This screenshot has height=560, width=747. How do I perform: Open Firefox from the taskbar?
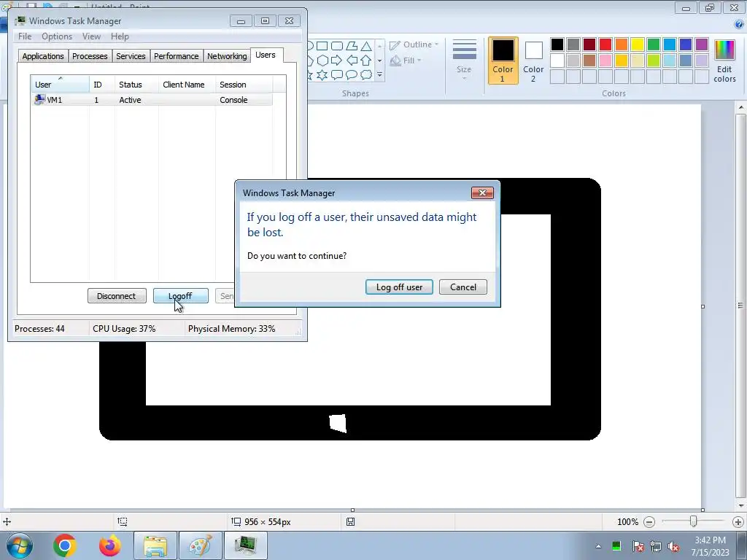109,545
